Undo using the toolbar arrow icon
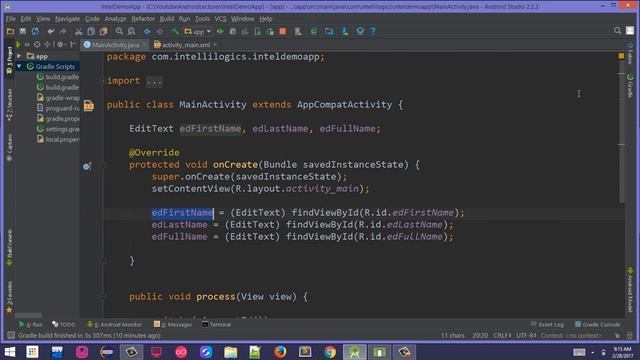The height and width of the screenshot is (360, 640). [51, 31]
